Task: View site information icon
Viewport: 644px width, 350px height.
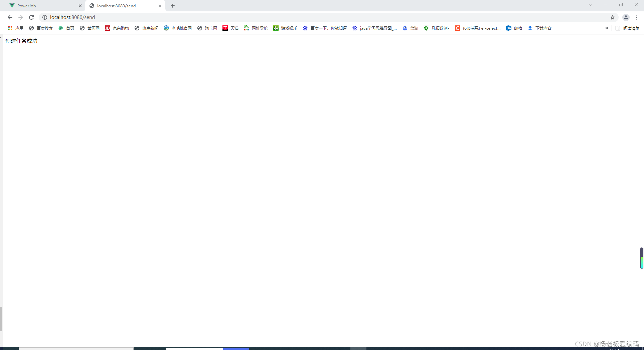Action: [x=45, y=17]
